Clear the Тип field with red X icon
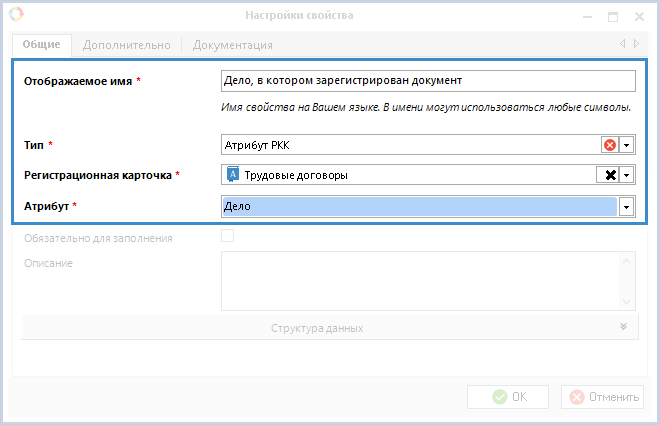Image resolution: width=660 pixels, height=425 pixels. (609, 145)
